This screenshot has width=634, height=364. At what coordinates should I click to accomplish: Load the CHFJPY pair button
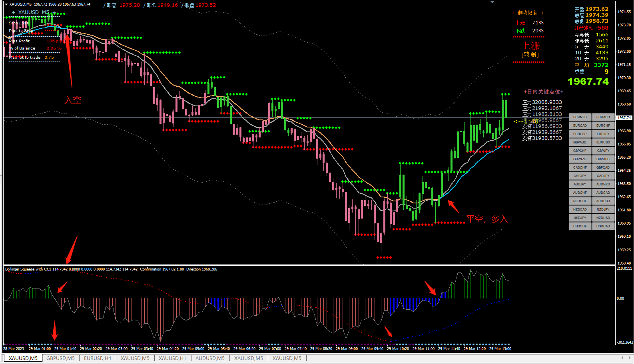pos(580,176)
